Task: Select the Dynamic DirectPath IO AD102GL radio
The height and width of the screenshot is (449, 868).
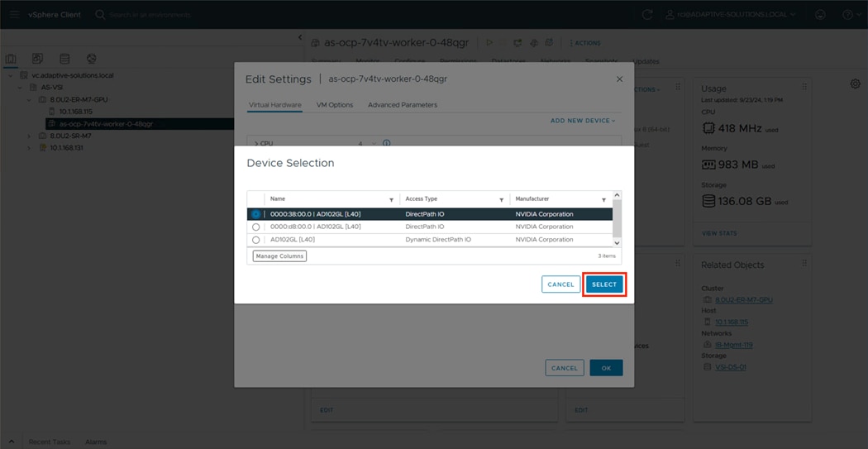Action: click(x=256, y=240)
